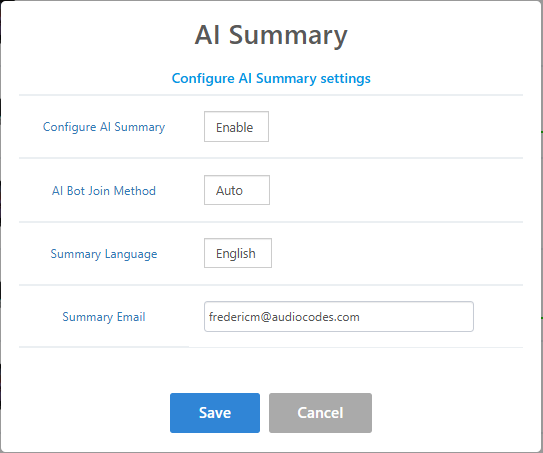Expand the AI Bot Join Method dropdown

click(237, 190)
